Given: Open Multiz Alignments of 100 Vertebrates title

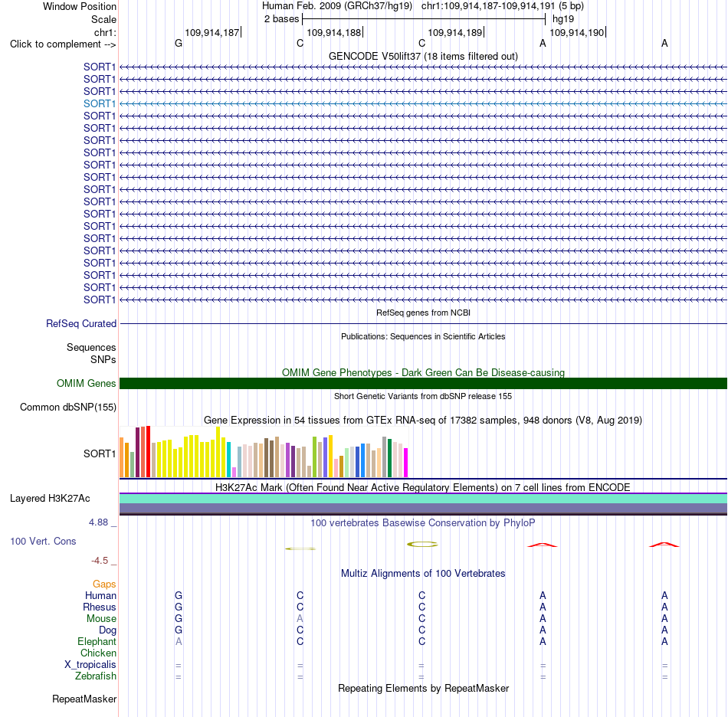Looking at the screenshot, I should [423, 574].
